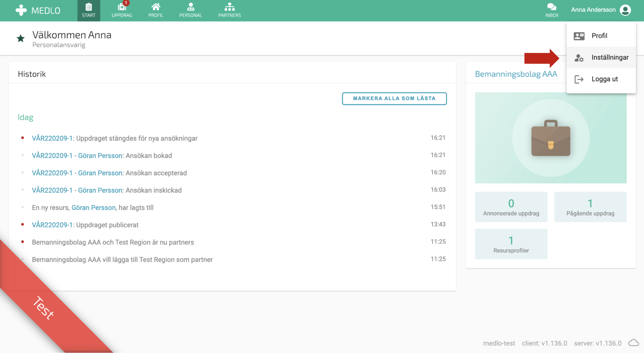This screenshot has width=644, height=355.
Task: Click the cloud status icon
Action: tap(633, 343)
